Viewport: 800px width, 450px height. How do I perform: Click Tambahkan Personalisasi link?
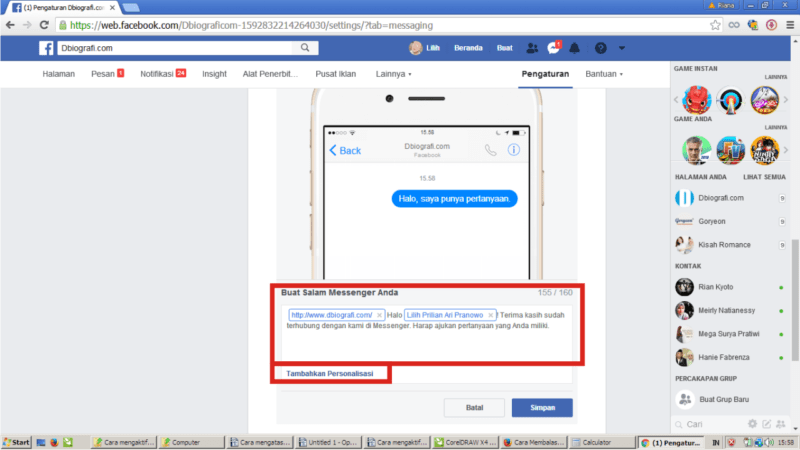pyautogui.click(x=330, y=373)
